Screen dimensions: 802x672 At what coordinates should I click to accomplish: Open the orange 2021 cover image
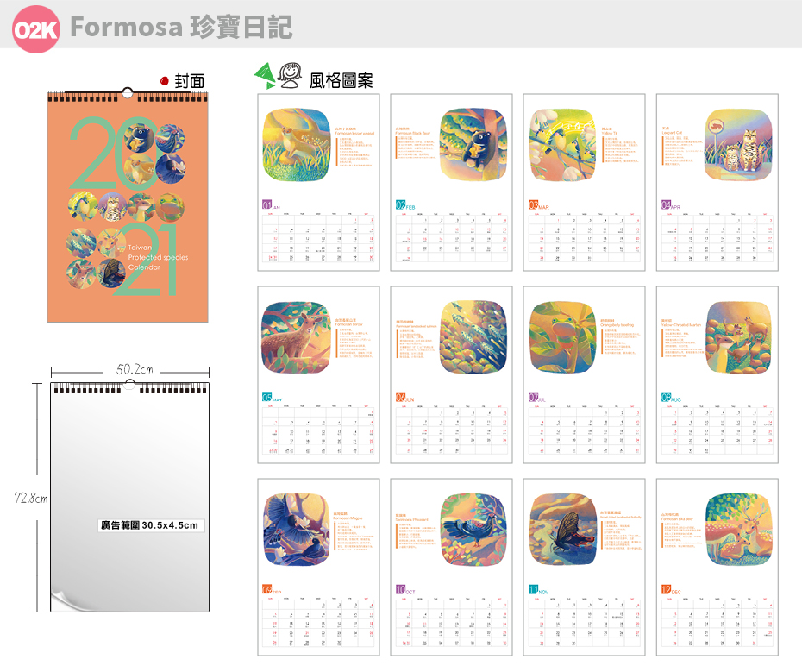tap(128, 205)
